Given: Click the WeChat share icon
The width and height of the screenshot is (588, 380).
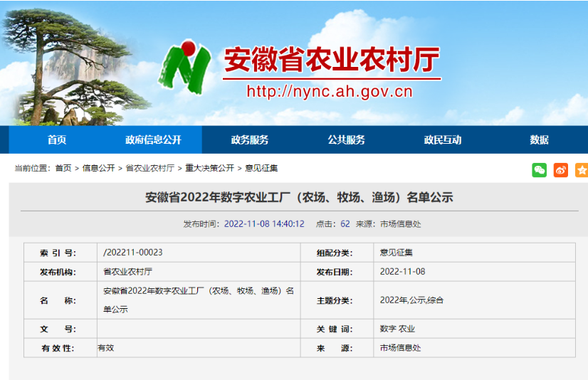Looking at the screenshot, I should tap(540, 170).
